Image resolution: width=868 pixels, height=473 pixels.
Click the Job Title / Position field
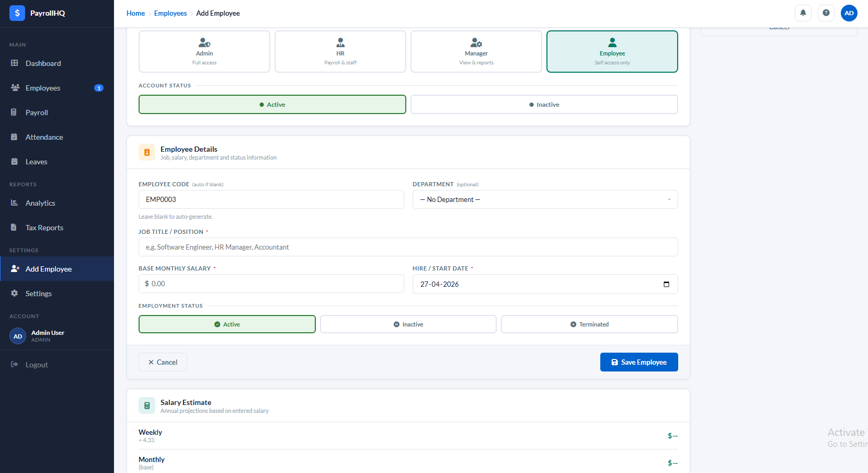pyautogui.click(x=408, y=247)
